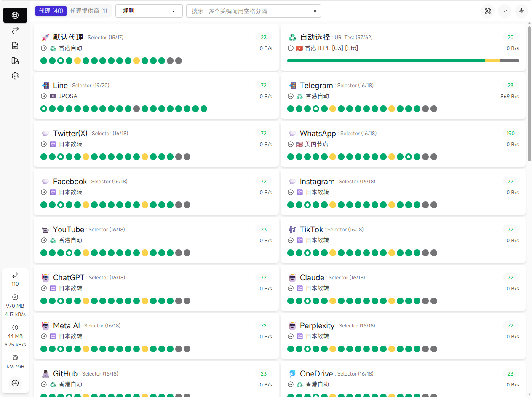532x397 pixels.
Task: Click the JPOSA node text under Line
Action: pyautogui.click(x=68, y=96)
